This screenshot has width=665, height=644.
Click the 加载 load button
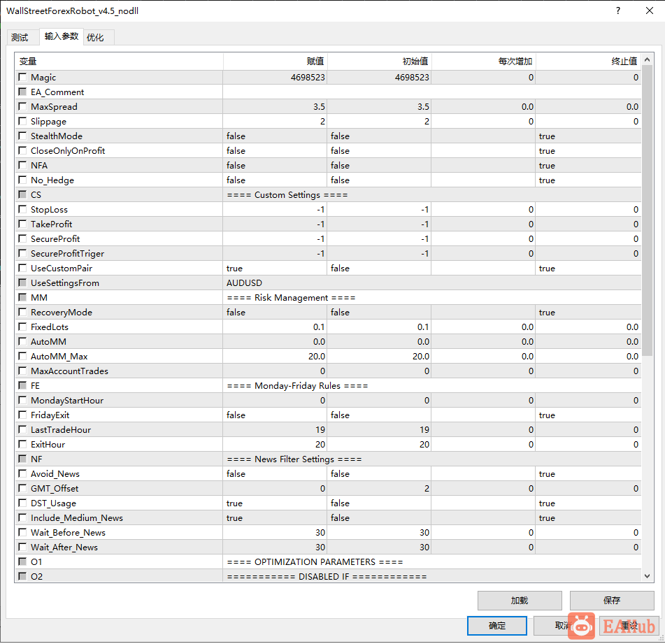[x=520, y=601]
